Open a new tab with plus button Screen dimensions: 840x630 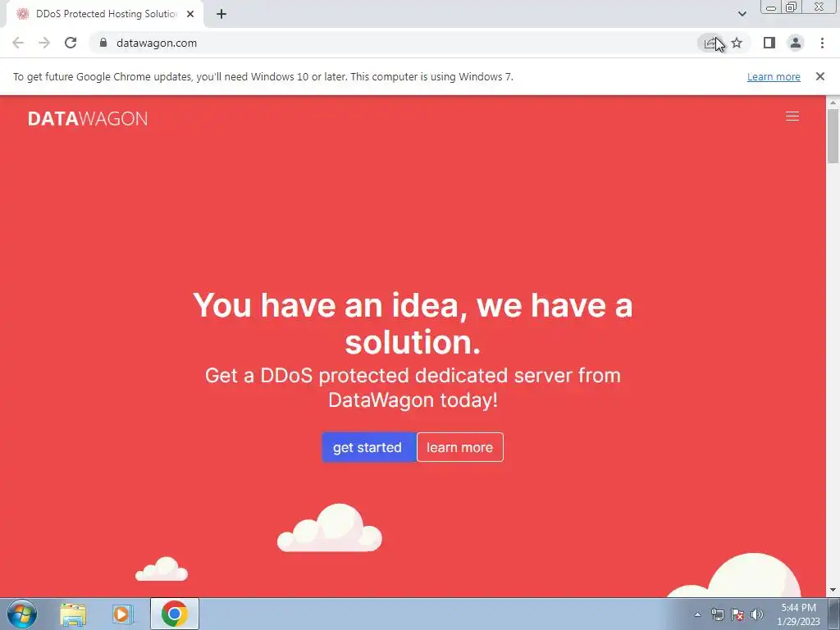[x=221, y=14]
